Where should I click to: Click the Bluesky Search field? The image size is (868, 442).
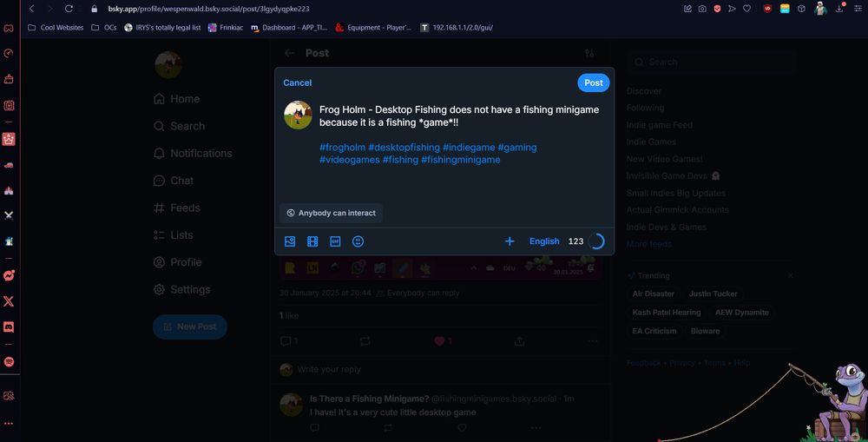(711, 62)
